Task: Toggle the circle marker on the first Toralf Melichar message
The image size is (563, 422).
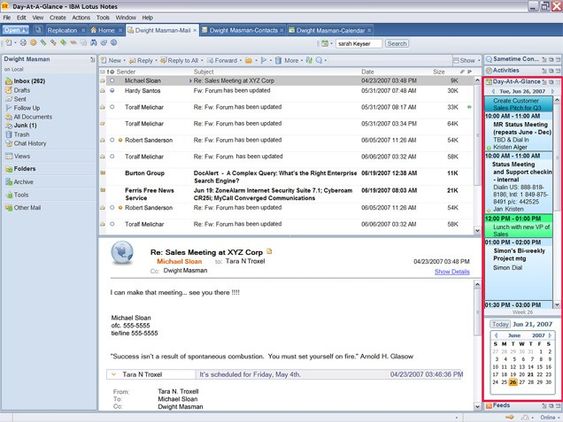Action: pyautogui.click(x=112, y=107)
